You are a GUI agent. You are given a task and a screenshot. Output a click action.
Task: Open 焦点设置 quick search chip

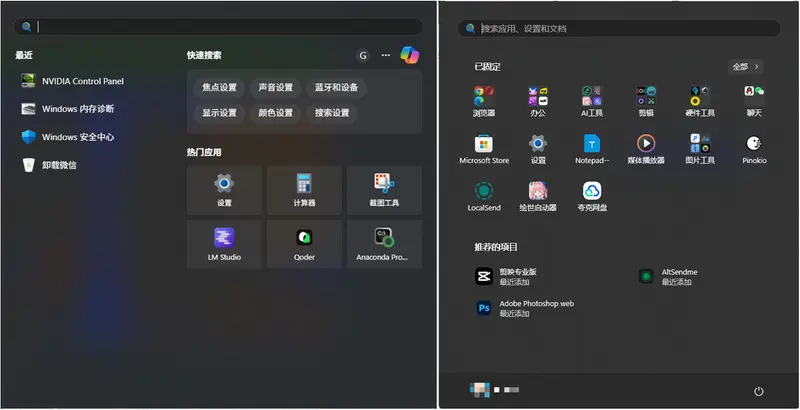click(x=219, y=87)
